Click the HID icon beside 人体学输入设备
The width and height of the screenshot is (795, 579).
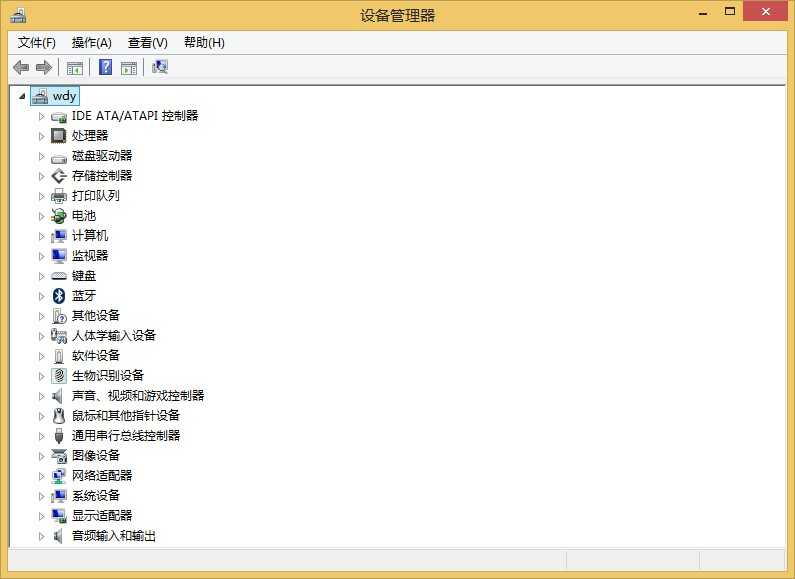pyautogui.click(x=59, y=336)
